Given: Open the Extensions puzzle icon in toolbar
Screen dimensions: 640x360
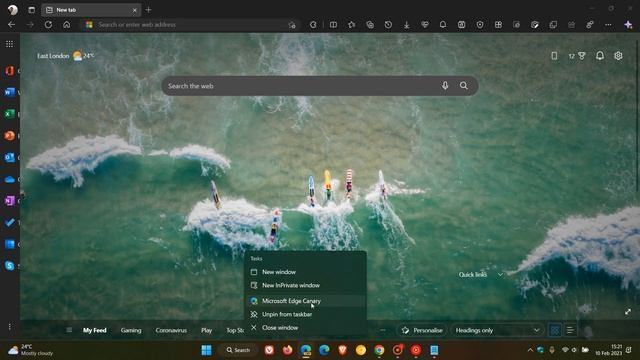Looking at the screenshot, I should point(313,24).
